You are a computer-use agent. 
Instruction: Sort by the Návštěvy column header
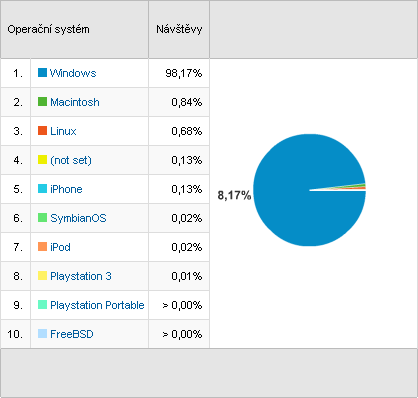point(179,29)
